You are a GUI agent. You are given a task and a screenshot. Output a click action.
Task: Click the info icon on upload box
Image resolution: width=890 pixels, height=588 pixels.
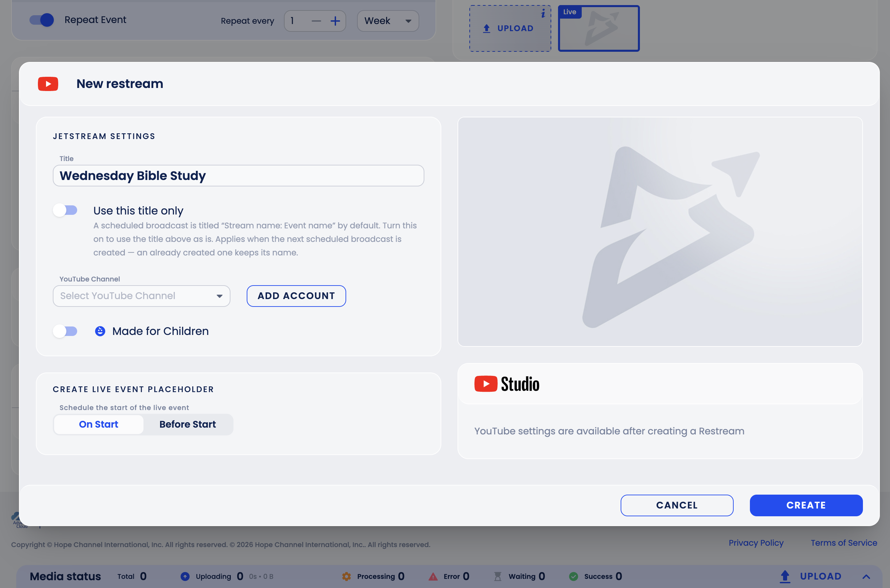(543, 14)
